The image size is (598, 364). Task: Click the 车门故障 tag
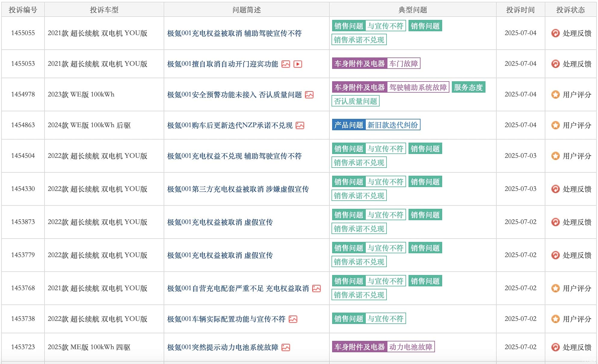click(403, 63)
